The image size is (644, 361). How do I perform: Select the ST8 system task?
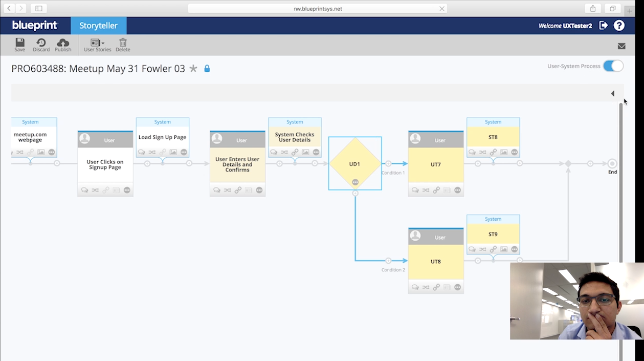(493, 137)
